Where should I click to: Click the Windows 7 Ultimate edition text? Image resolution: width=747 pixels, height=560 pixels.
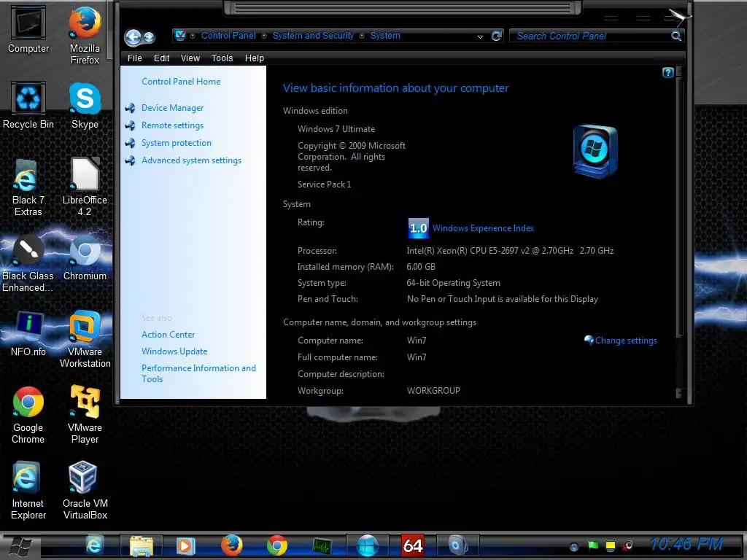tap(336, 129)
